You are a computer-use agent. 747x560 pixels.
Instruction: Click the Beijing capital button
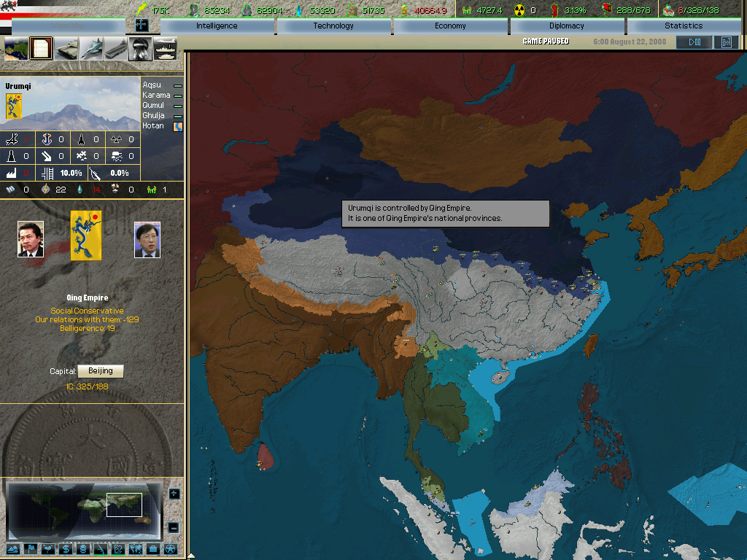(x=101, y=371)
